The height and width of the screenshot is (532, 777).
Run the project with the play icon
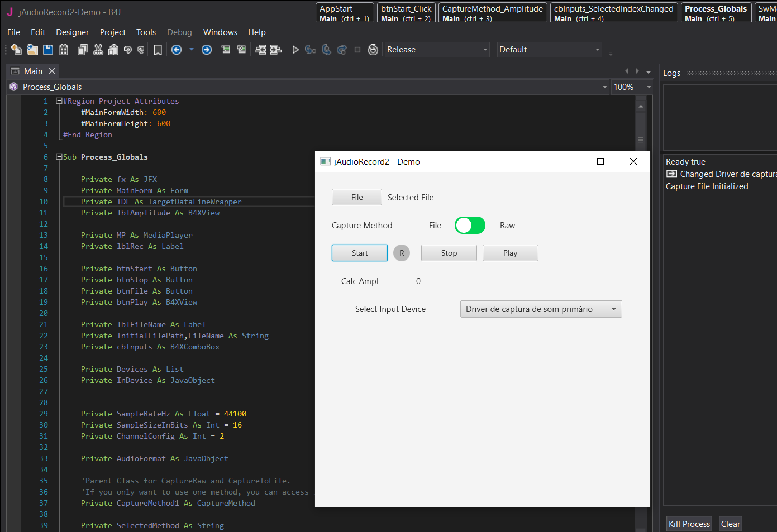pos(295,50)
